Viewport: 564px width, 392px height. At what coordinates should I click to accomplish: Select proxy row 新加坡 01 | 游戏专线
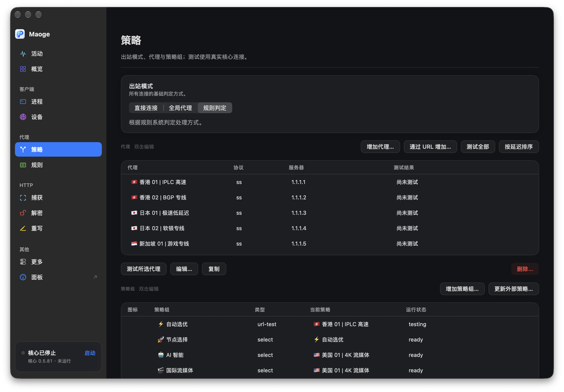click(330, 244)
